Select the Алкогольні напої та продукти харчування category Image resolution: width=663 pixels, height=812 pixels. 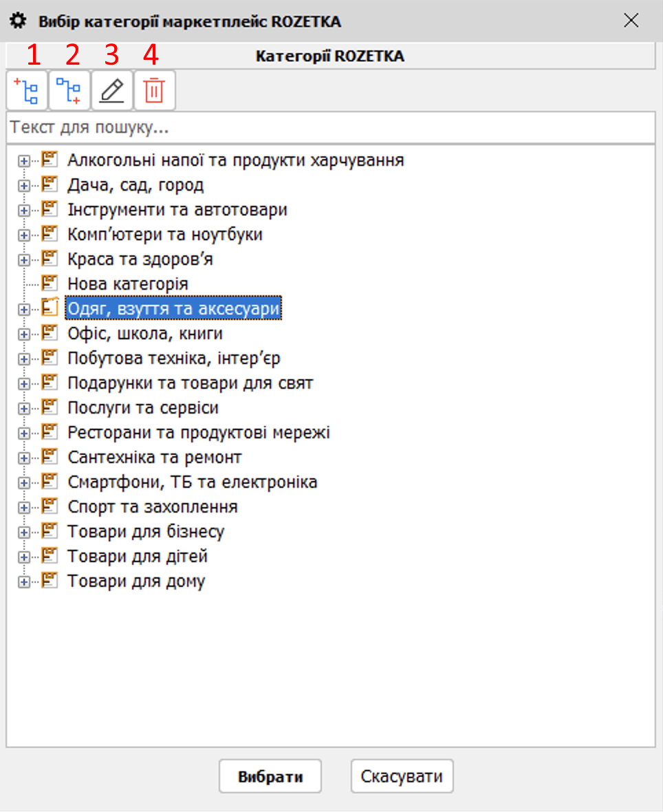tap(235, 160)
